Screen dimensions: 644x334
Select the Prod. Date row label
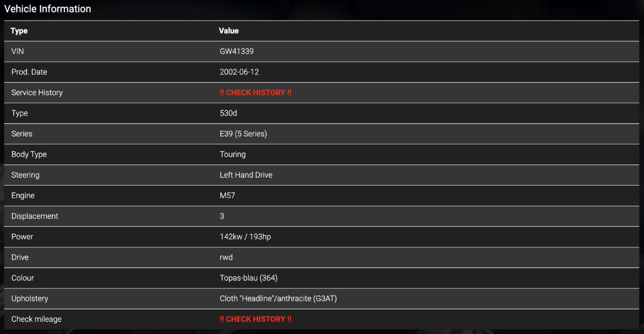29,72
